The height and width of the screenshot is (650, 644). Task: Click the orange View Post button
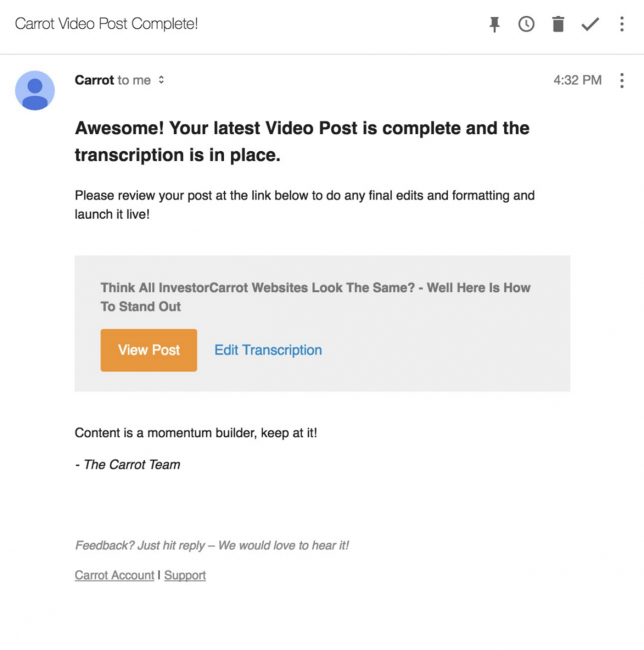click(148, 350)
